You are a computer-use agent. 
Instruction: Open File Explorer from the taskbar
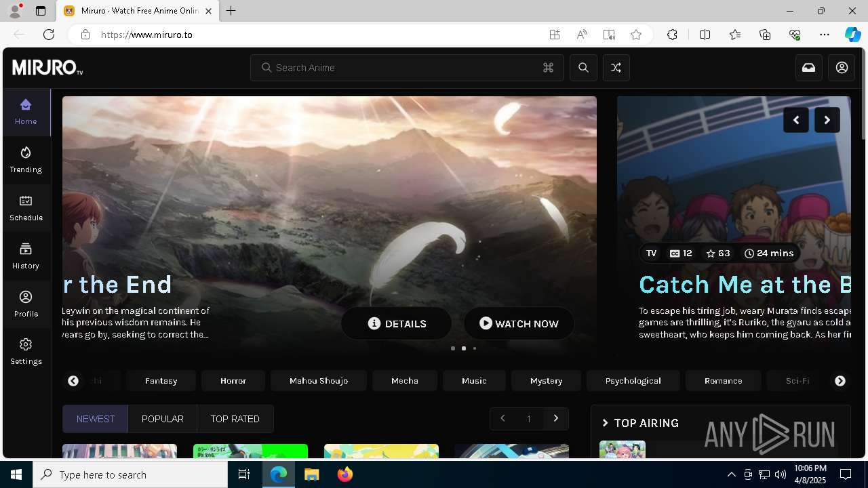coord(311,474)
